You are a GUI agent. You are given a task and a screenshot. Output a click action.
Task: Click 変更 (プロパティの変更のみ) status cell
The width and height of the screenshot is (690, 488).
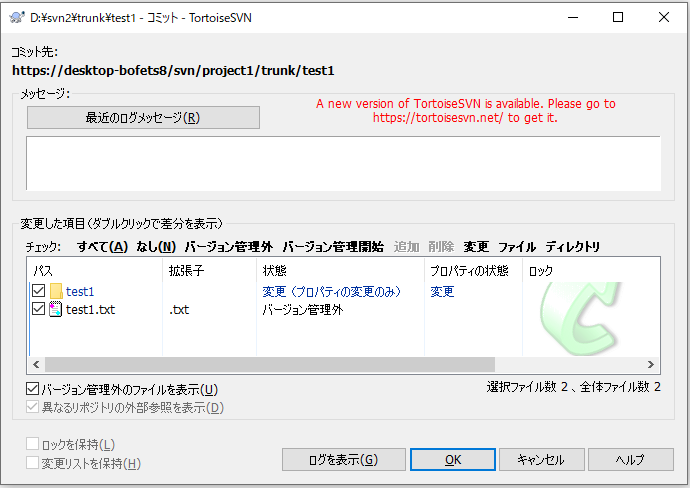point(332,292)
